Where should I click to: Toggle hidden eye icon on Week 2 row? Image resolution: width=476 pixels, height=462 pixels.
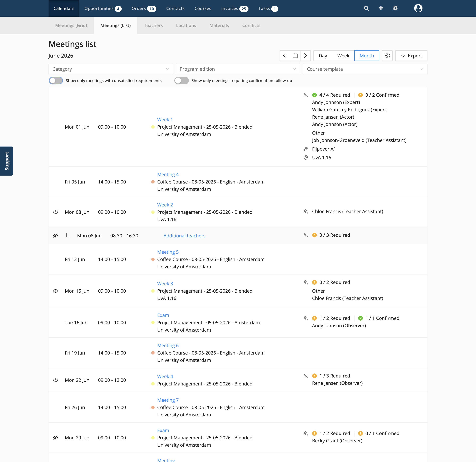point(55,212)
